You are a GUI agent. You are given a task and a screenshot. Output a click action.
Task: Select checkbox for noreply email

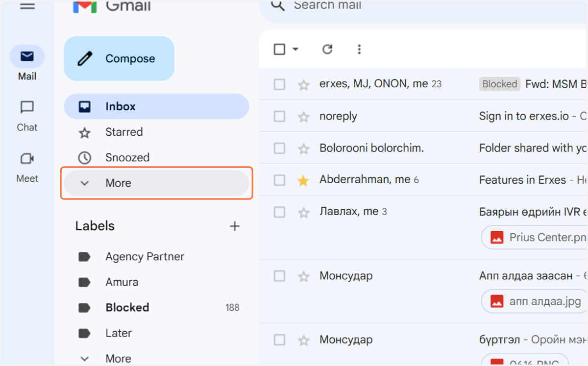coord(279,116)
